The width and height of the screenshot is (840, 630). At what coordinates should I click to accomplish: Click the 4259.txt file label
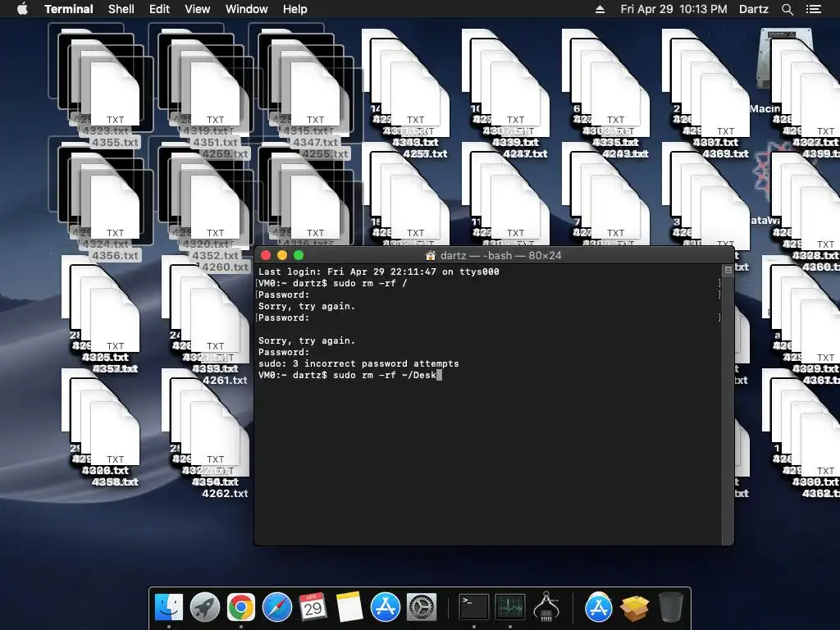pos(225,153)
